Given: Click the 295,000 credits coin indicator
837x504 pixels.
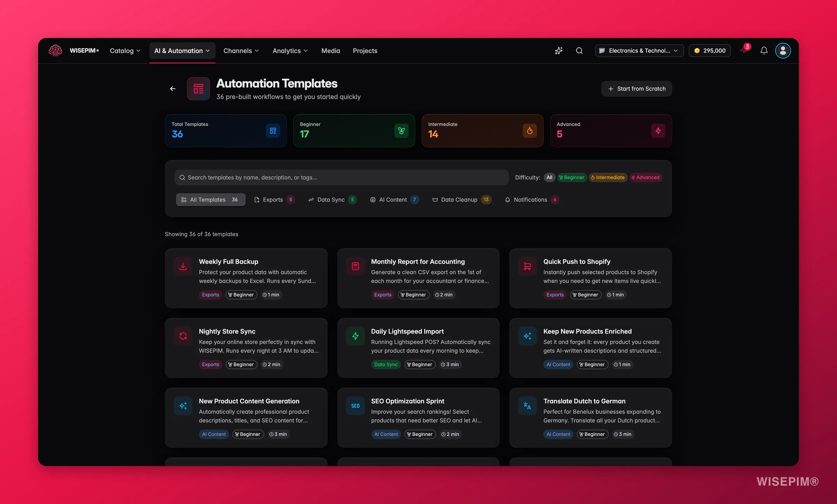Looking at the screenshot, I should coord(710,51).
